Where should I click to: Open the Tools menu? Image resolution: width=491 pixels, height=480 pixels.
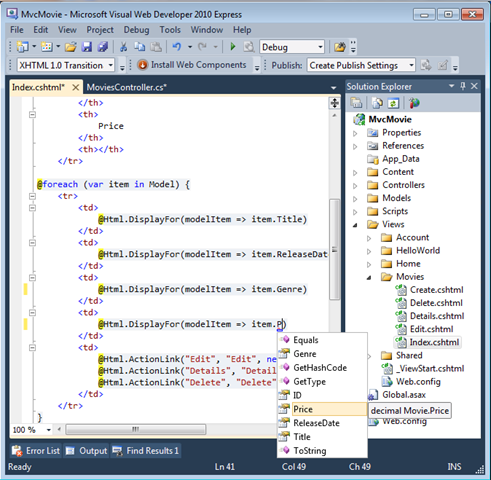point(170,30)
